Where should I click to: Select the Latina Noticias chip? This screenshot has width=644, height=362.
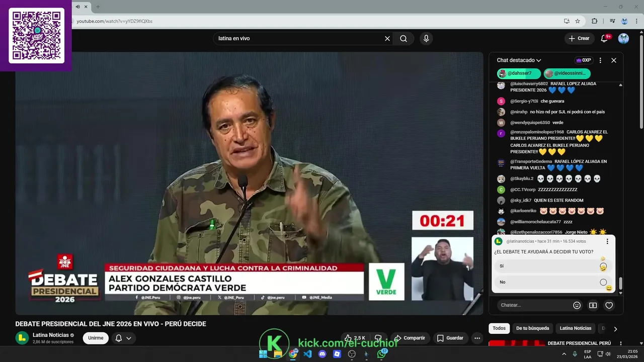[x=576, y=328]
